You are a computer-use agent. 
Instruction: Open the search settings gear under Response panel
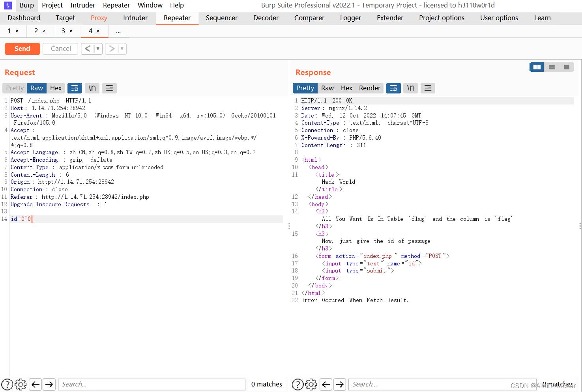coord(311,384)
